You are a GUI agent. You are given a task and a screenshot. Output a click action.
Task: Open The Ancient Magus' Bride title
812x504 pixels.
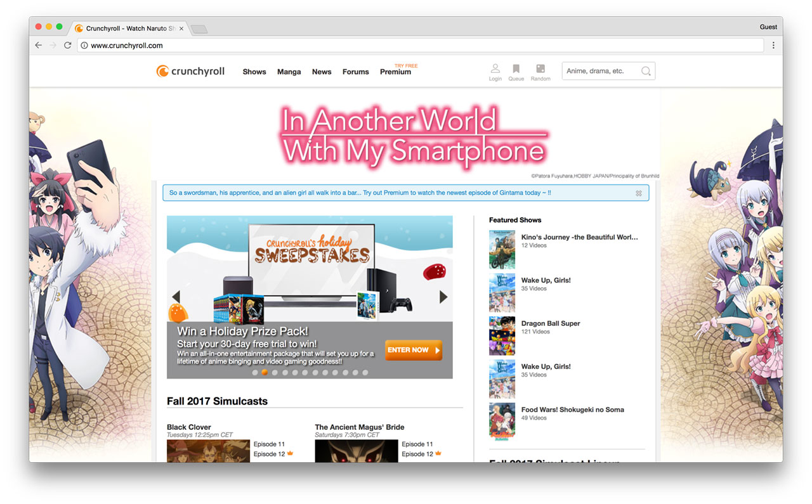click(x=360, y=427)
